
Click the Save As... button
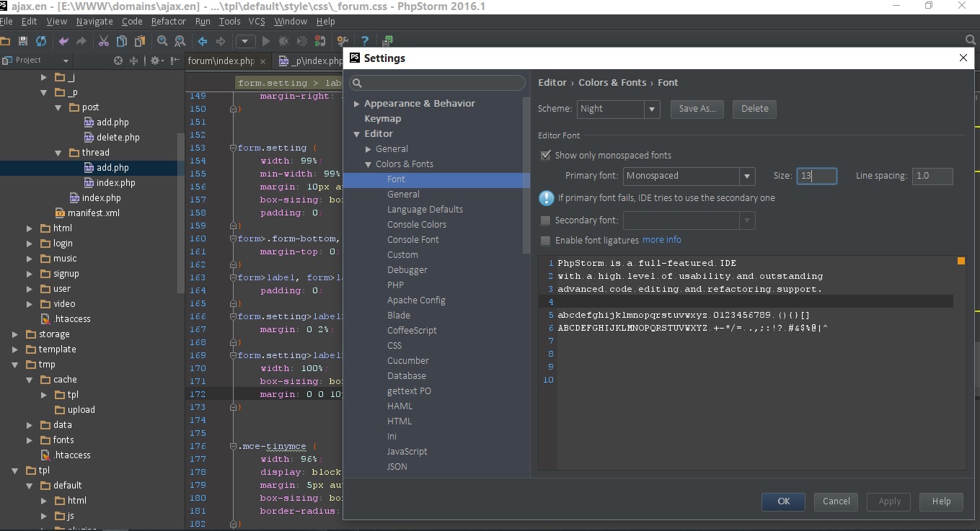click(697, 109)
